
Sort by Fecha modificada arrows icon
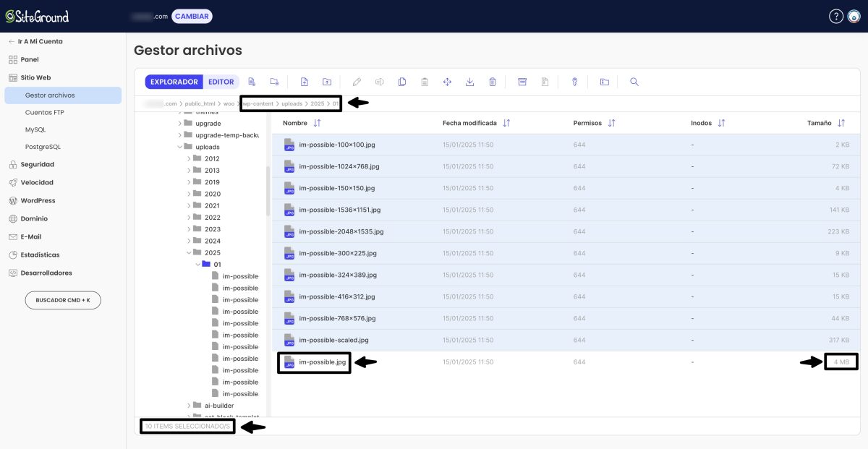506,123
